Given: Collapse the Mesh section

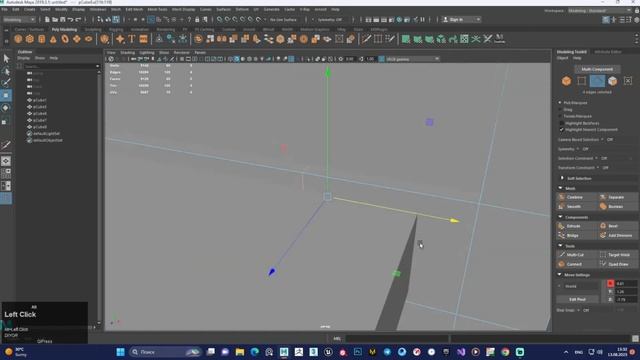Looking at the screenshot, I should click(560, 188).
